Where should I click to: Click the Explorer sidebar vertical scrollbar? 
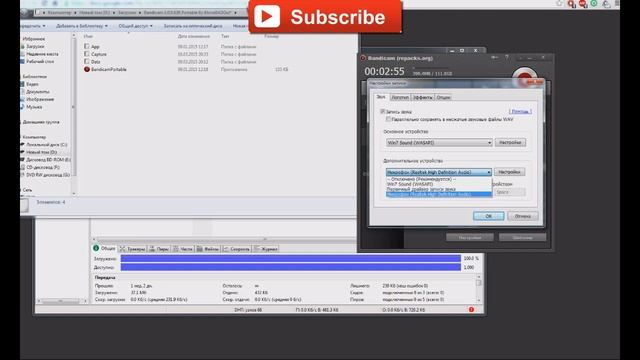(74, 114)
